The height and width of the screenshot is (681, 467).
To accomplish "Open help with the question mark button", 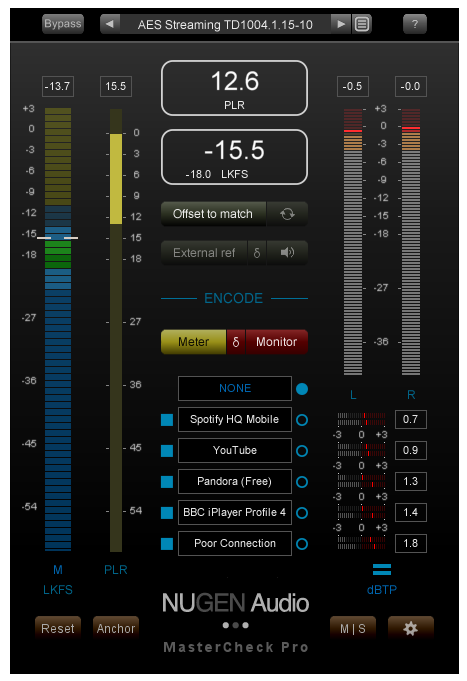I will 415,24.
